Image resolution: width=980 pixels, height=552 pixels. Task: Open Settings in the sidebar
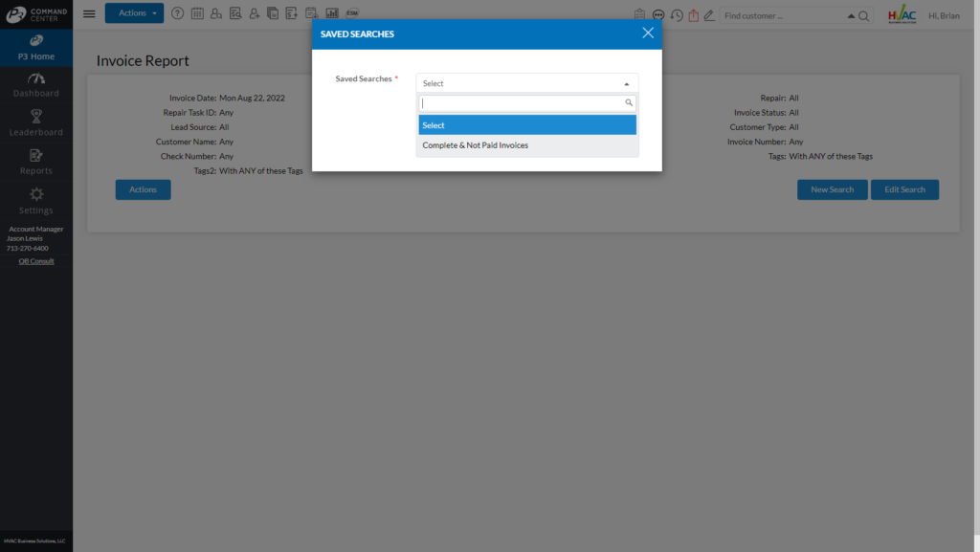click(x=36, y=201)
